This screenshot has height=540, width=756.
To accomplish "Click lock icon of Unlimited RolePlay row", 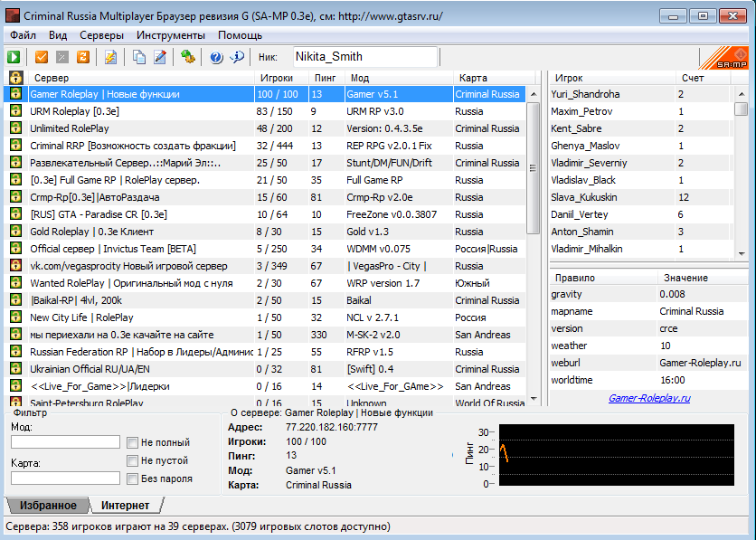I will tap(16, 128).
